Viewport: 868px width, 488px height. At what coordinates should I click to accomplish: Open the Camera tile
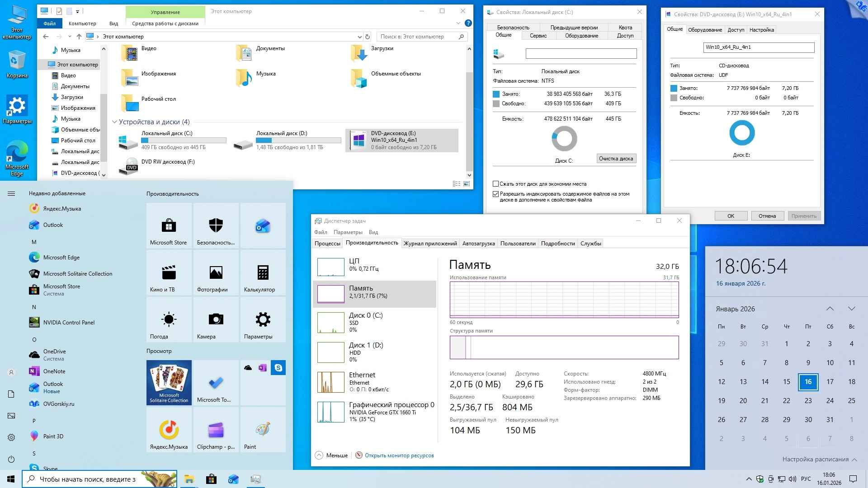[216, 319]
